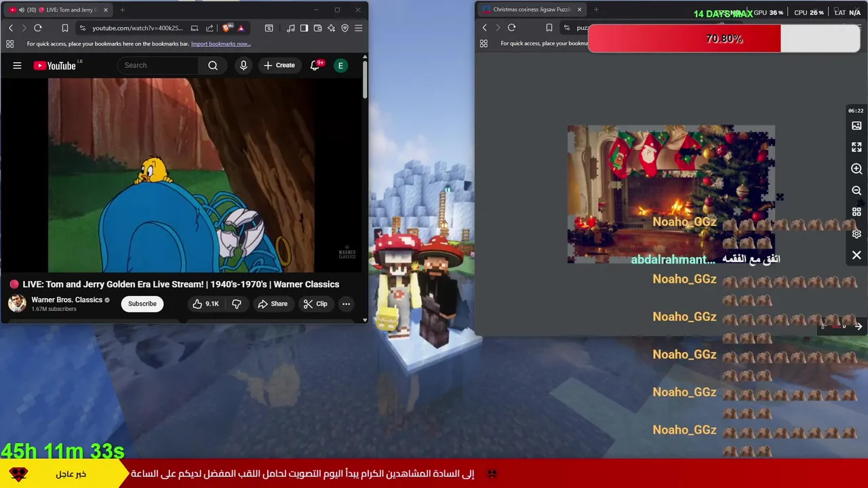Click the YouTube search magnifier button

[213, 66]
